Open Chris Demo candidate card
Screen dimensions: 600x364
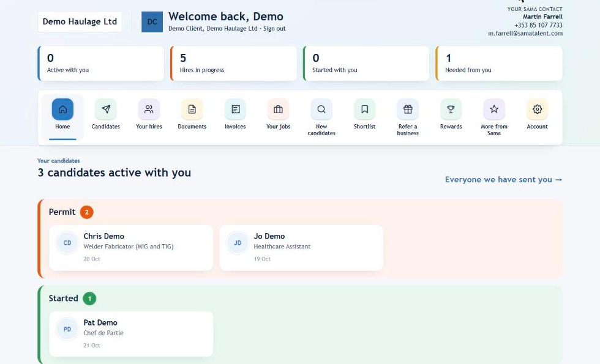click(131, 248)
